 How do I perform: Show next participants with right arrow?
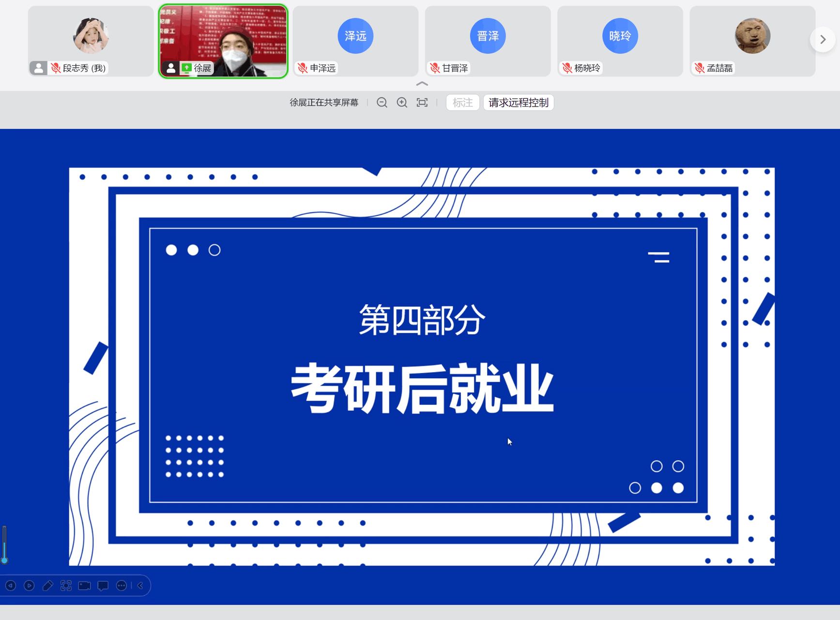pos(822,40)
